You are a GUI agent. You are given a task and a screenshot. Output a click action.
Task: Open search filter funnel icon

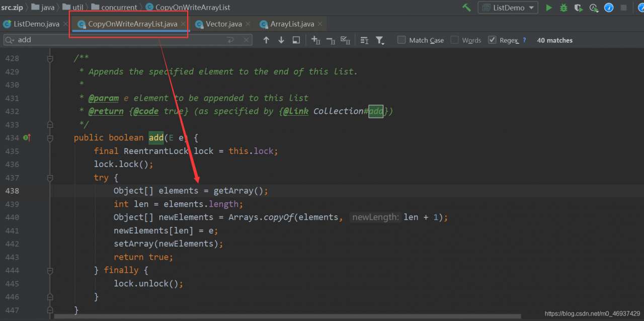tap(380, 40)
